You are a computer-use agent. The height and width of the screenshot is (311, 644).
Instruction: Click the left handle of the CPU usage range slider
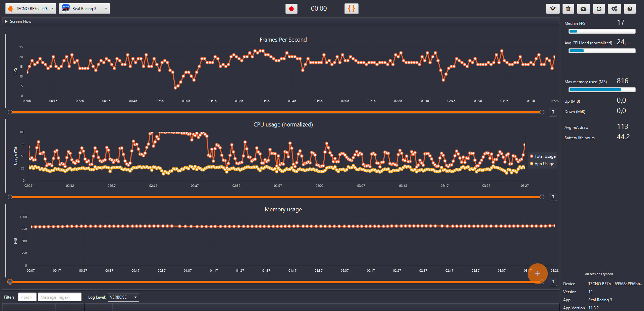10,197
